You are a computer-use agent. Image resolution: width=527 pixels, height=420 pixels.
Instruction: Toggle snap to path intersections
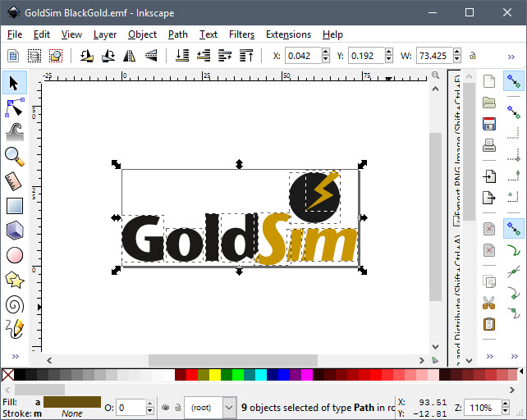(x=514, y=272)
